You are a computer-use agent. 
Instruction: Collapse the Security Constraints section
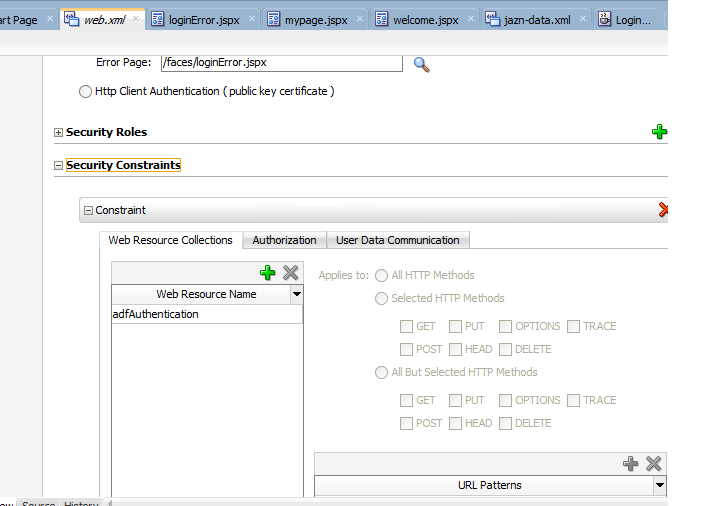[x=58, y=165]
